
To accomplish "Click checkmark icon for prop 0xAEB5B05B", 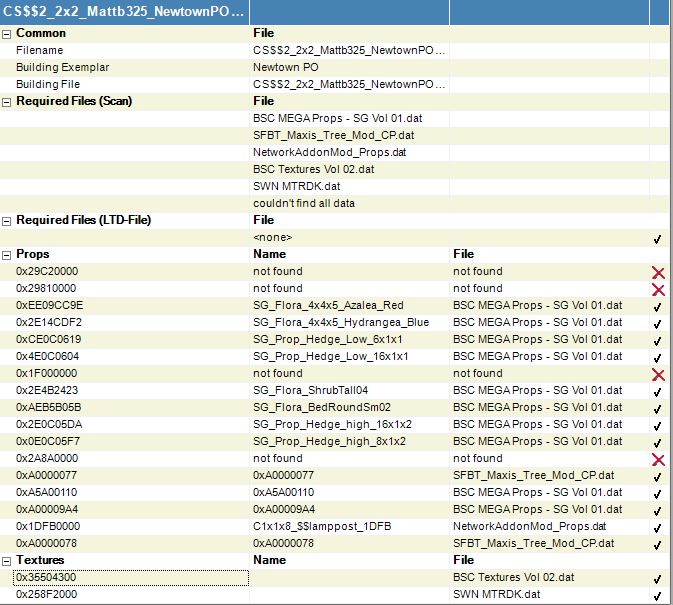I will pos(657,409).
